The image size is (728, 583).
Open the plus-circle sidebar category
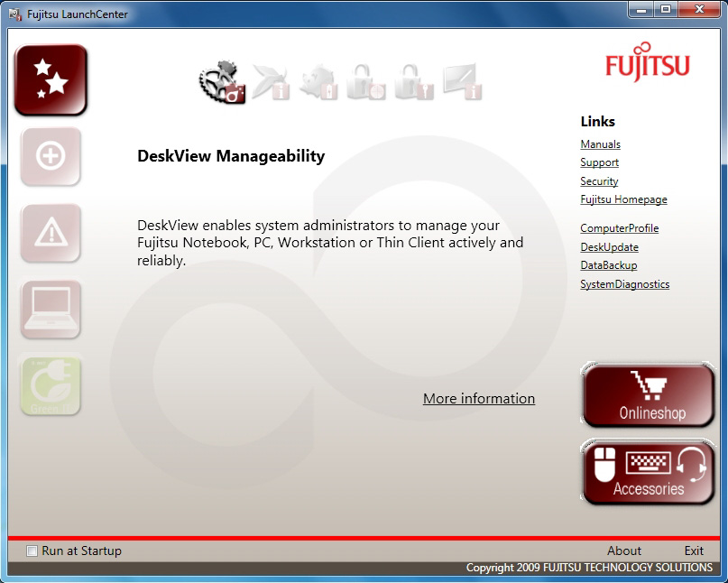click(x=51, y=156)
